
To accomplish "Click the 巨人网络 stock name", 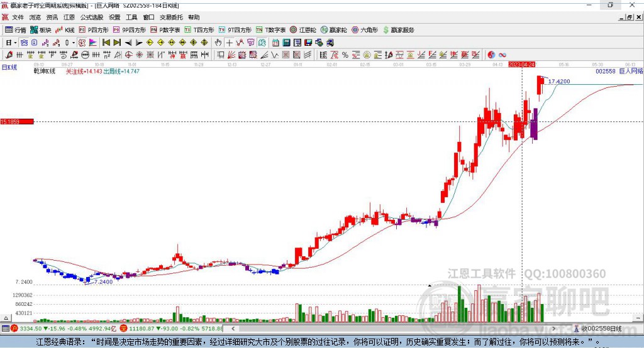I will click(x=631, y=71).
